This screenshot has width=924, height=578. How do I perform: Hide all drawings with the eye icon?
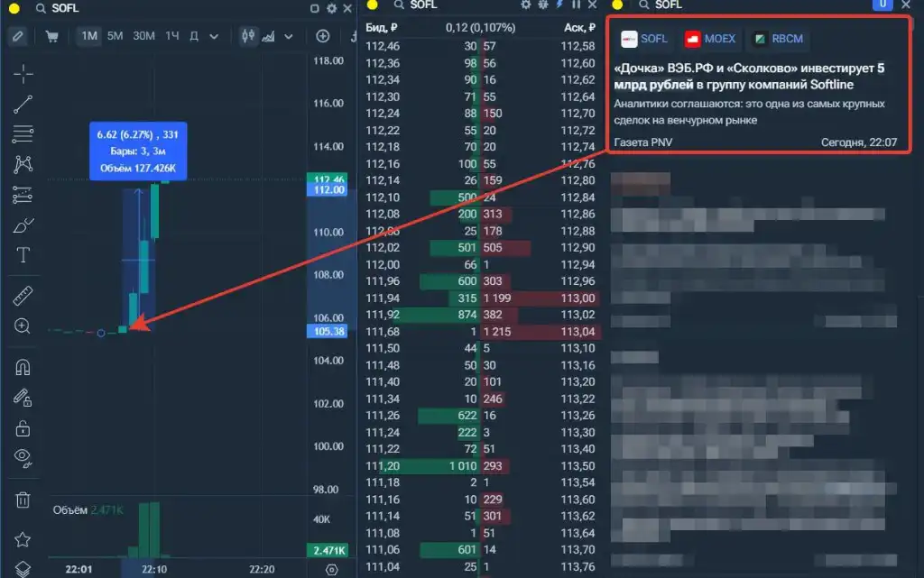(x=23, y=458)
